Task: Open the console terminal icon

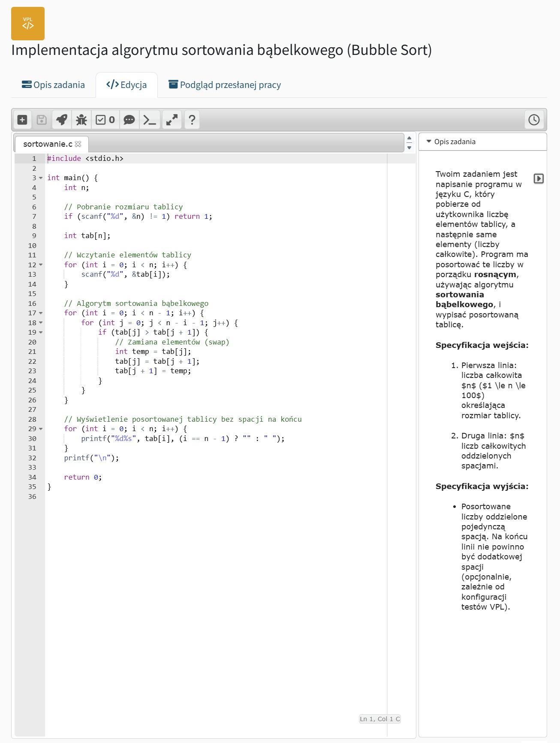Action: (x=150, y=120)
